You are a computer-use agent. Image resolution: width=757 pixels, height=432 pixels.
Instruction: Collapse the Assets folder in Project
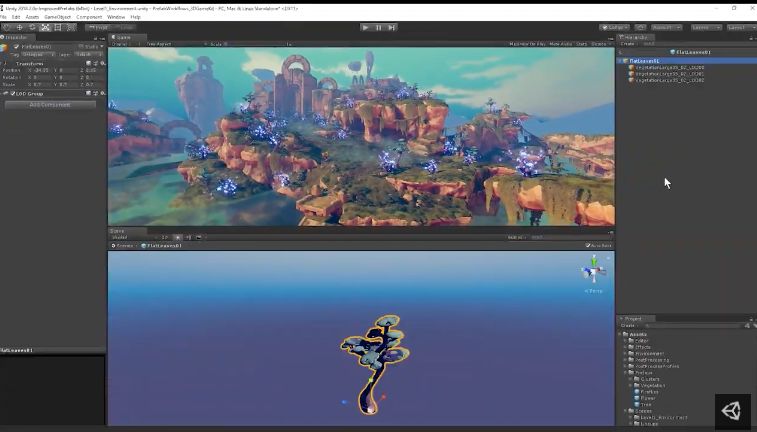coord(620,334)
